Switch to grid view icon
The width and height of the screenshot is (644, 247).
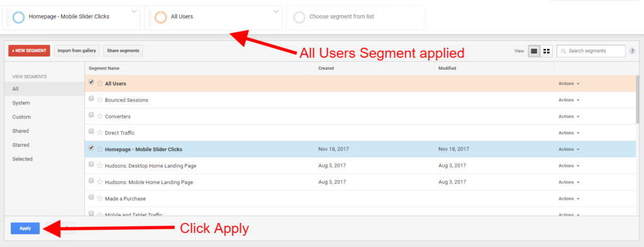(547, 51)
